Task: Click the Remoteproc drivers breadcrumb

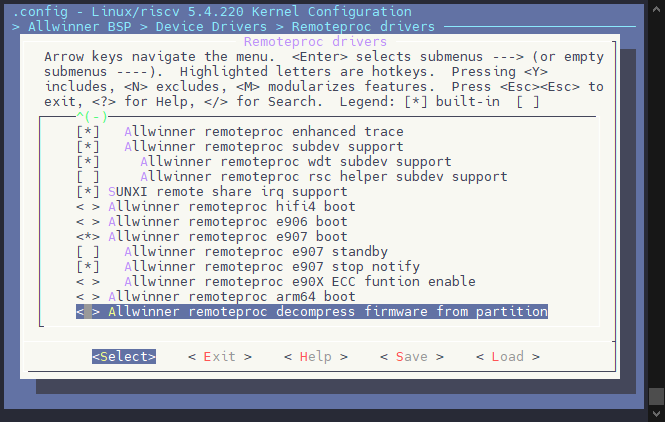Action: pyautogui.click(x=363, y=27)
